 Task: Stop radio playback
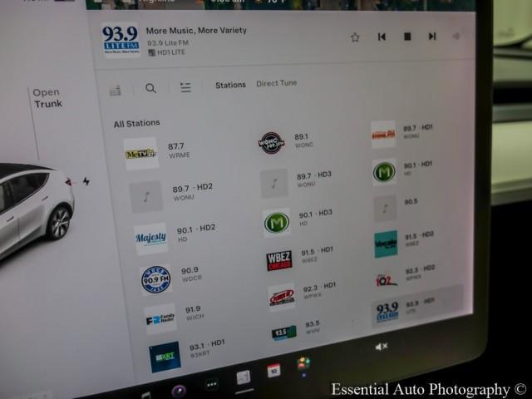coord(407,37)
